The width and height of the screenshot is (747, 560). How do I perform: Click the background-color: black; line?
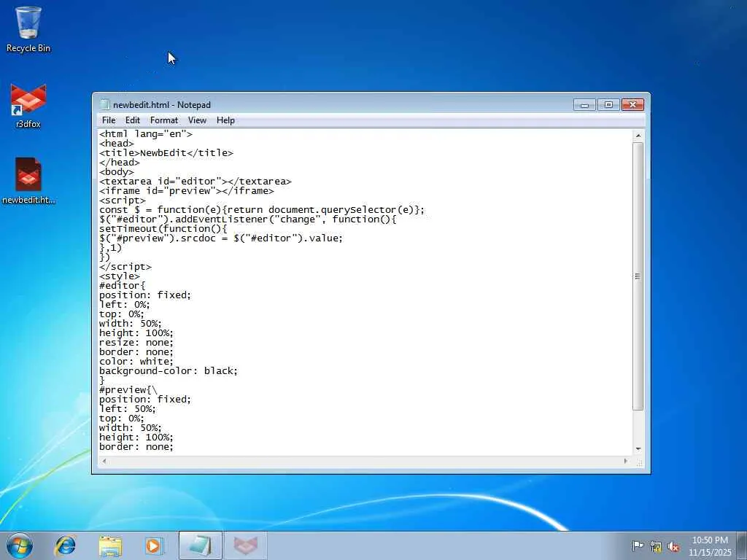point(169,371)
